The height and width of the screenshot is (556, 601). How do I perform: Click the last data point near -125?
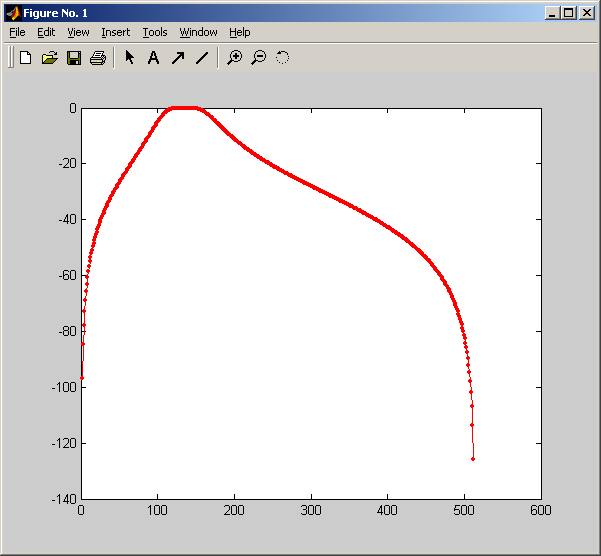coord(473,459)
